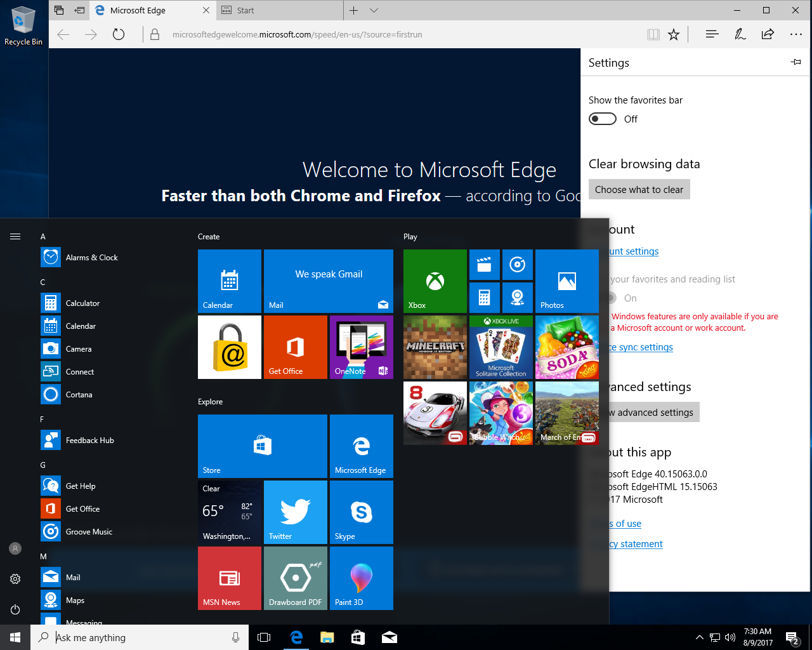This screenshot has height=650, width=812.
Task: Click the taskbar volume icon
Action: (730, 637)
